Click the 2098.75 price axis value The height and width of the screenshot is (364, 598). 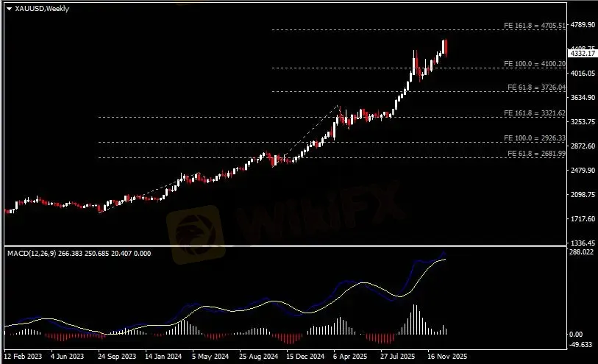click(583, 194)
